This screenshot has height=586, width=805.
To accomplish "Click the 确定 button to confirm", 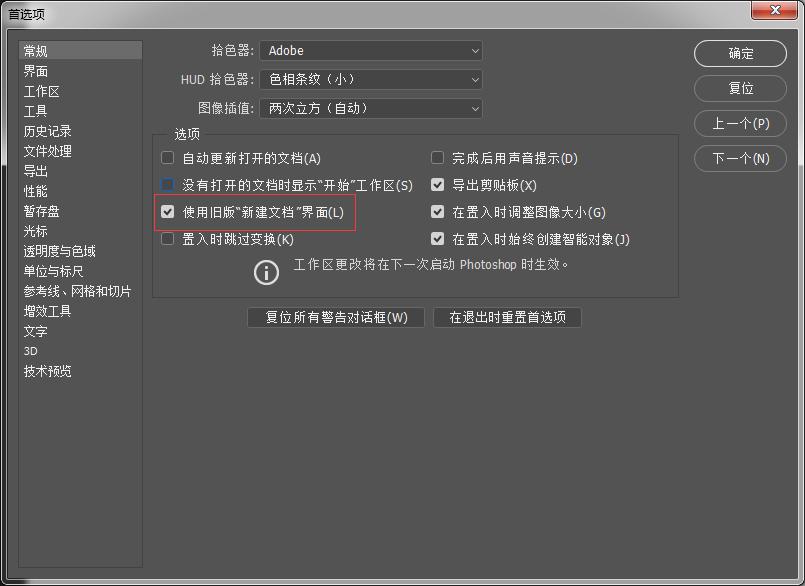I will click(x=740, y=54).
